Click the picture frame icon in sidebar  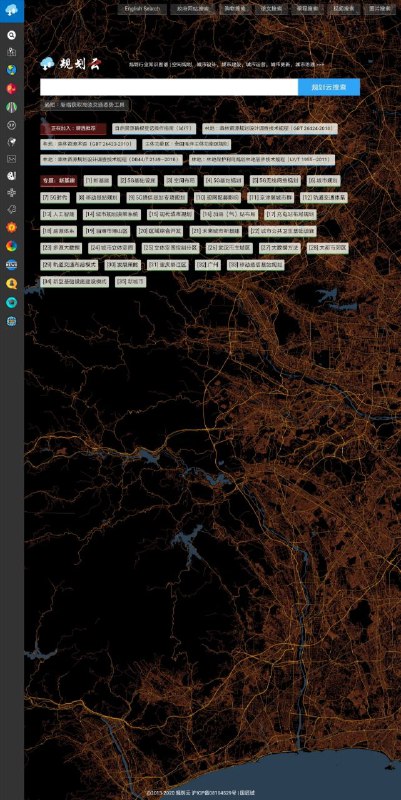[11, 159]
